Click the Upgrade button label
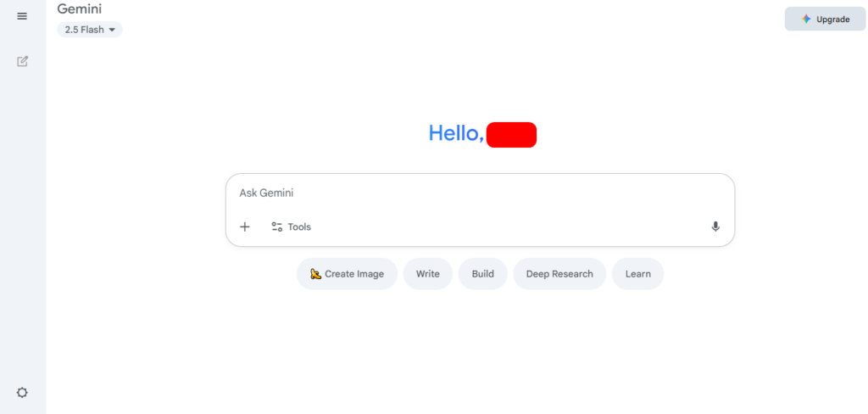 pos(832,19)
